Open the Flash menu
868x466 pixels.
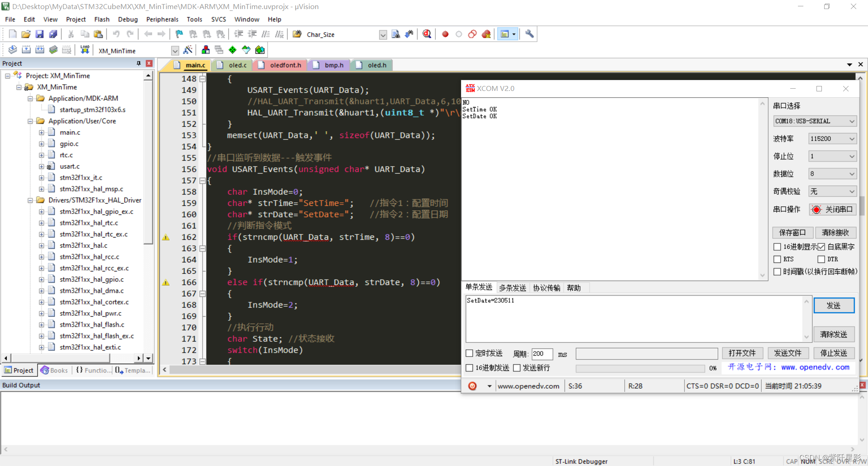click(102, 19)
